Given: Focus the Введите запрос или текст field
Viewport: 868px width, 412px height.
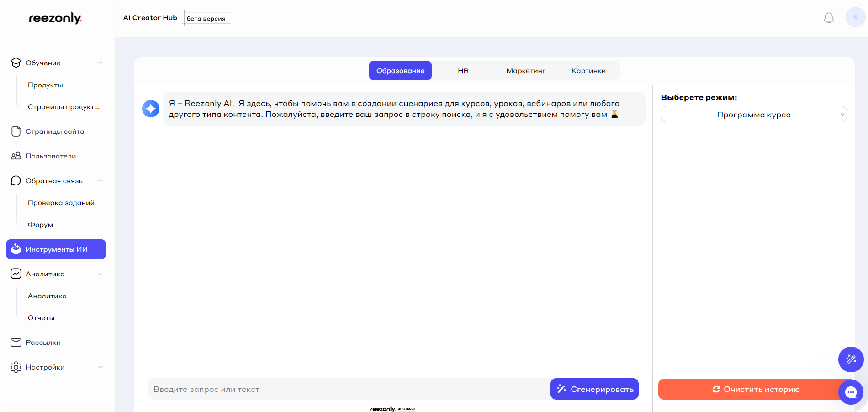Looking at the screenshot, I should point(347,389).
